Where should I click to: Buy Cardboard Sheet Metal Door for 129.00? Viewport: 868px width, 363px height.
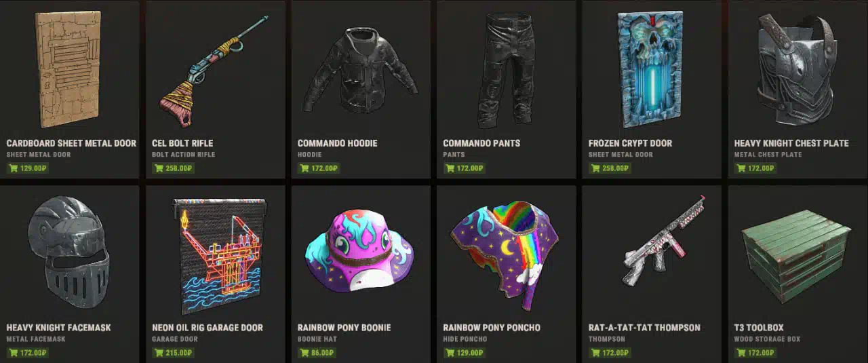28,168
